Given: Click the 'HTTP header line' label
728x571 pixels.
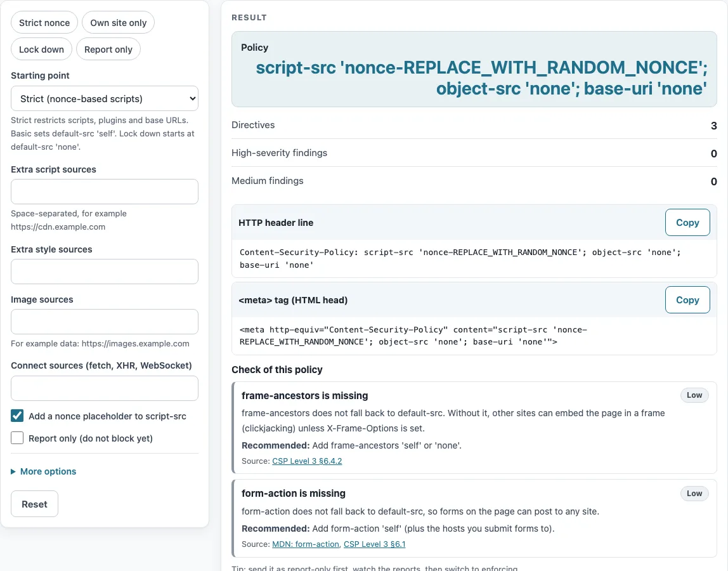Looking at the screenshot, I should (276, 223).
